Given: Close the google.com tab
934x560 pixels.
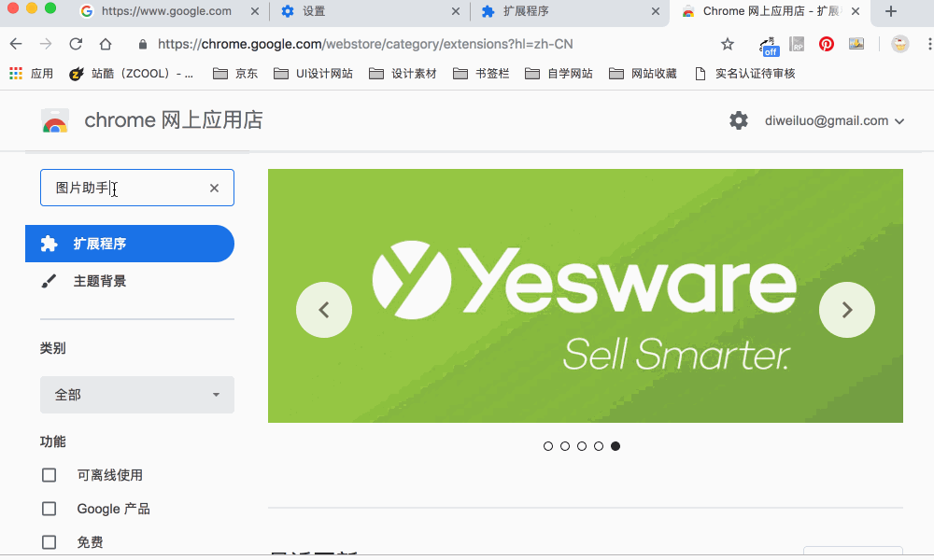Looking at the screenshot, I should tap(255, 11).
